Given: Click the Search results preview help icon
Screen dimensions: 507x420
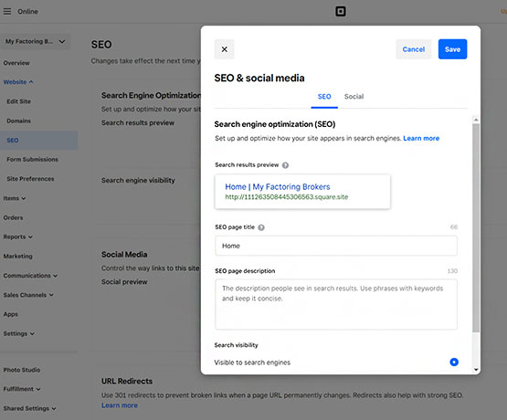Looking at the screenshot, I should click(x=285, y=165).
